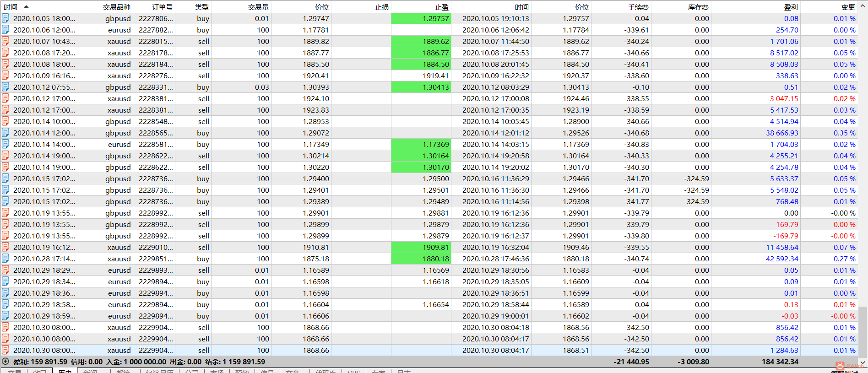Sort by the 手续费 column header
The height and width of the screenshot is (373, 868).
pyautogui.click(x=638, y=7)
